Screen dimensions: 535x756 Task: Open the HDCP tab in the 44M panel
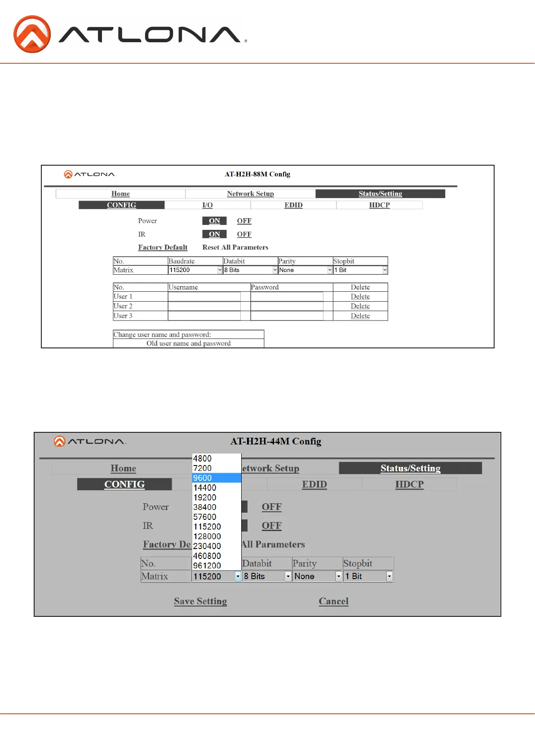click(x=409, y=484)
